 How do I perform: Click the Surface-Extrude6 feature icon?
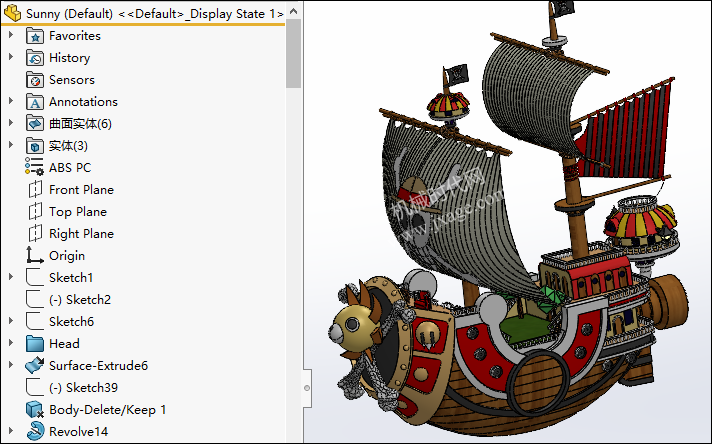tap(35, 365)
